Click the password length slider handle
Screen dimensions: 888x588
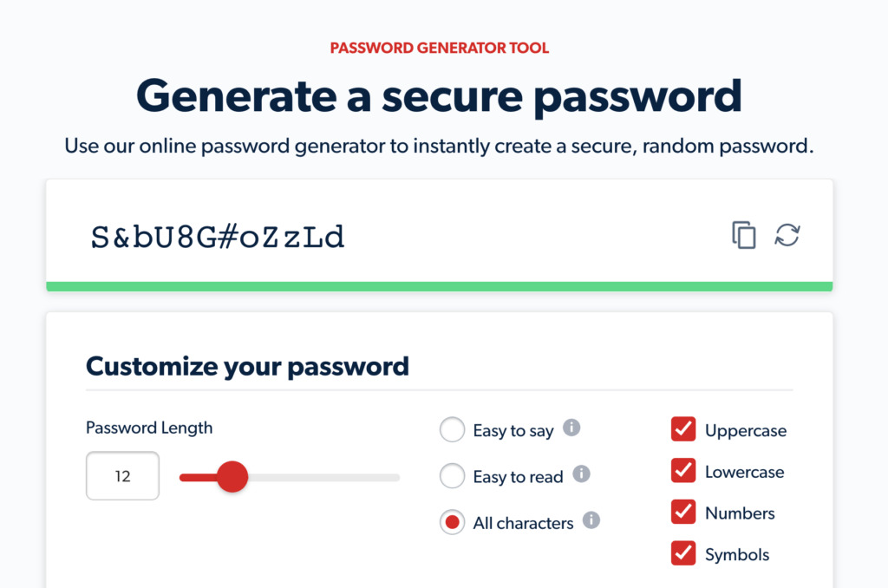pos(232,476)
